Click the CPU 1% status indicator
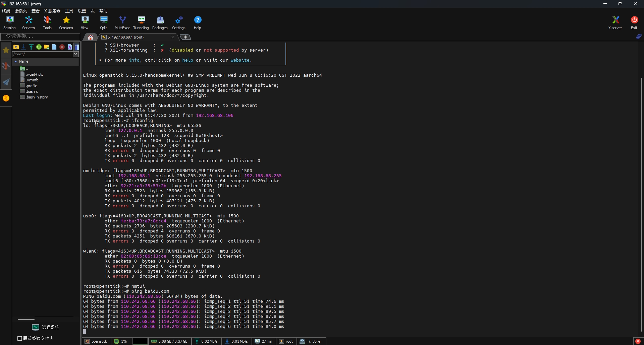 point(120,341)
